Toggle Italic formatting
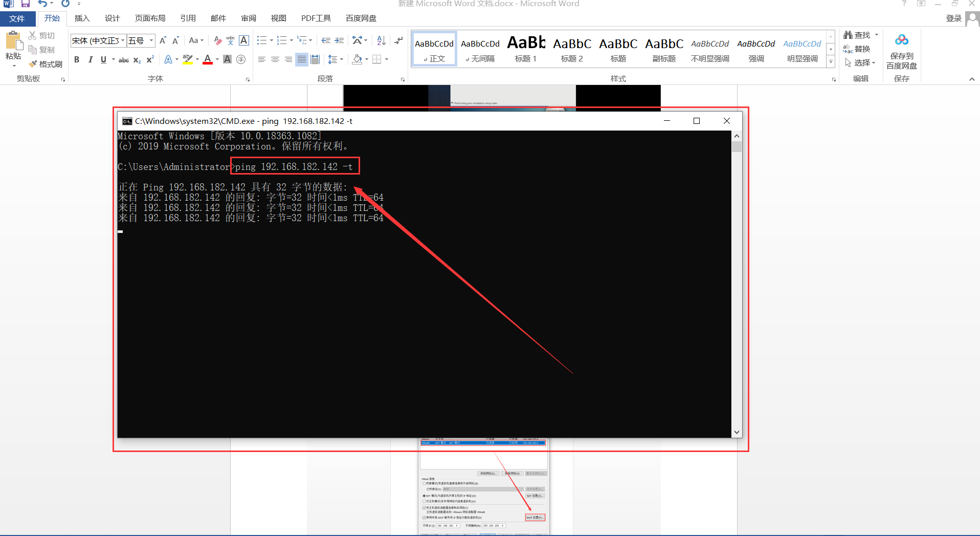This screenshot has width=980, height=536. (90, 59)
